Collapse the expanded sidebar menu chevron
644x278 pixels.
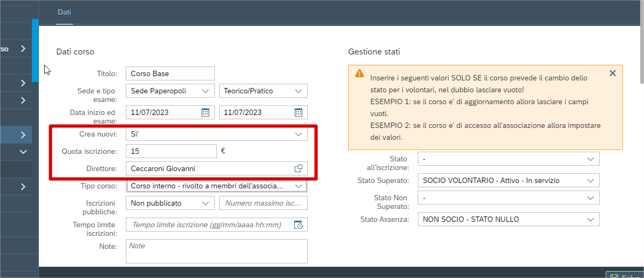coord(23,152)
